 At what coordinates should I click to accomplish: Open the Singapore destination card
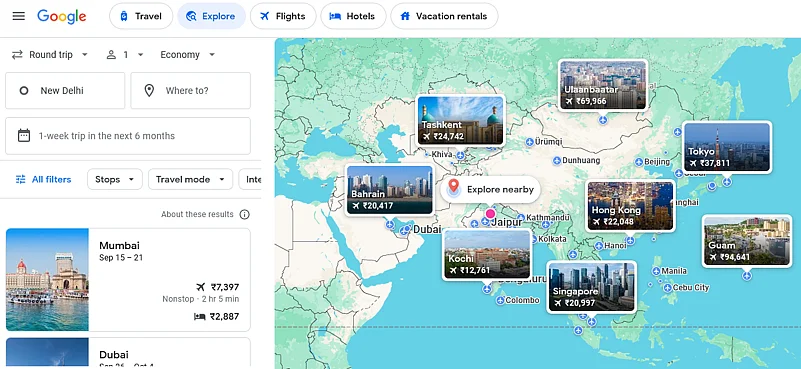[592, 287]
